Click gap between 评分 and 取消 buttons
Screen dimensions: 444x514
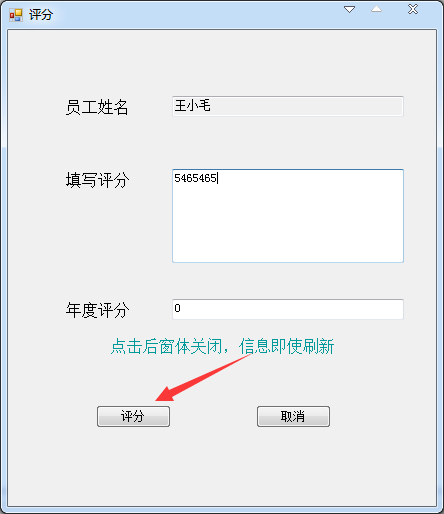213,416
